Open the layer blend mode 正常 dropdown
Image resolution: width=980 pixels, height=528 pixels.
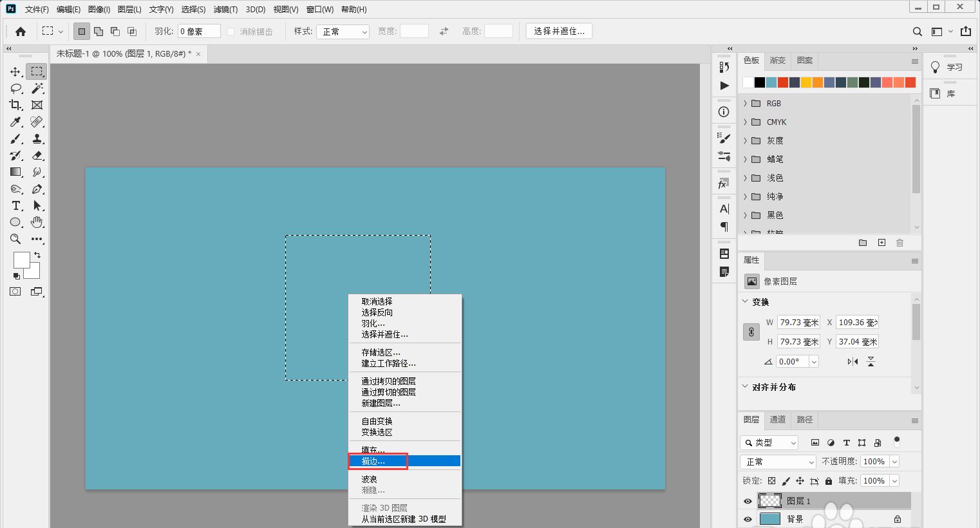778,462
